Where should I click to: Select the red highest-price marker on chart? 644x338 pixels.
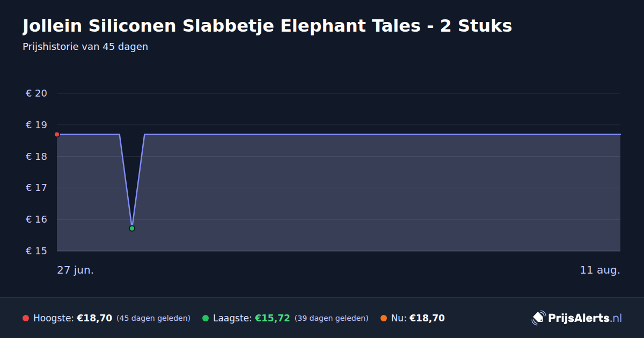pos(57,135)
